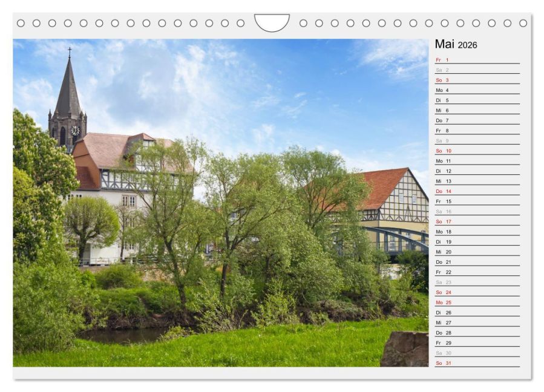Click the calendar hanging hook notch
The image size is (544, 392).
272,22
